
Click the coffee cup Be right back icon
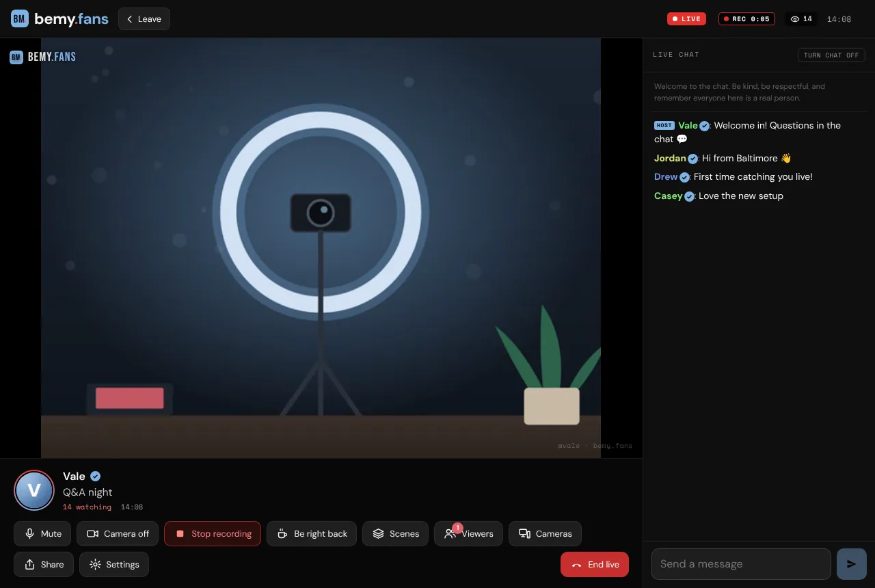pos(282,534)
